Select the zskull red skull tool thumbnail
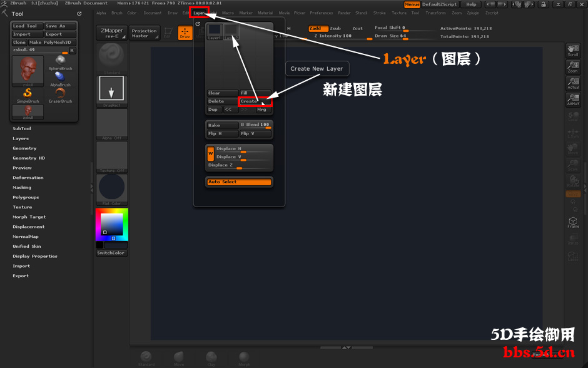588x368 pixels. point(28,71)
